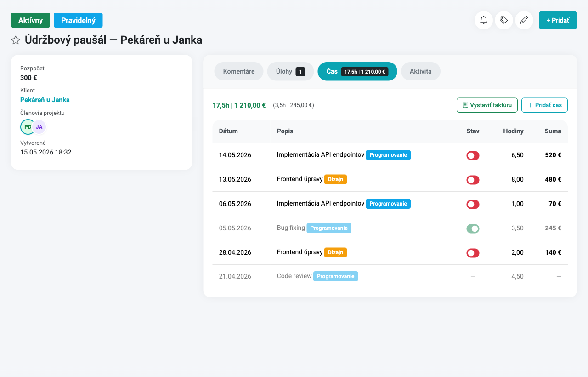Click hours value 4,50
Viewport: 588px width, 377px height.
point(517,276)
